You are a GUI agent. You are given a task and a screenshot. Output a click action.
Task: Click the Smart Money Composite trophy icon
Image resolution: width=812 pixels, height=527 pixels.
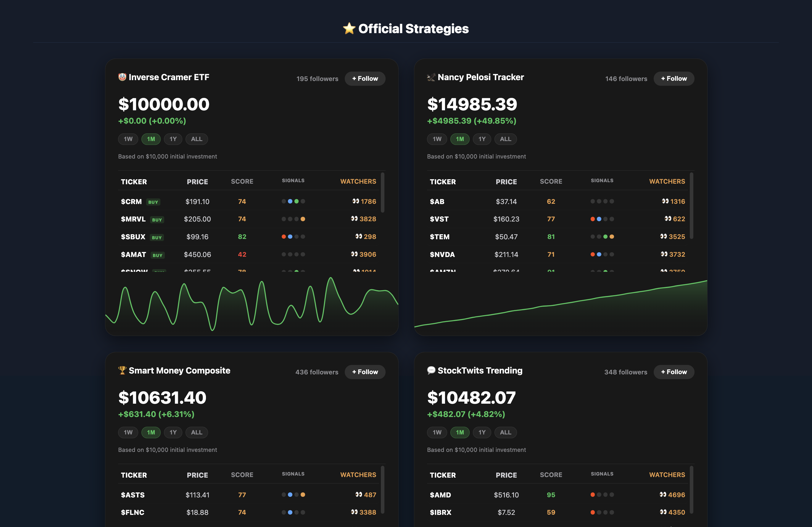[x=122, y=370]
